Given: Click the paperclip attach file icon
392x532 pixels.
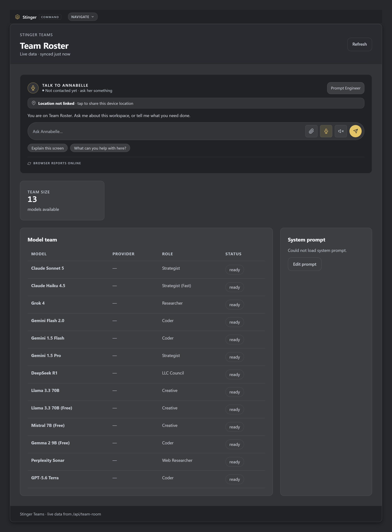Looking at the screenshot, I should (311, 131).
